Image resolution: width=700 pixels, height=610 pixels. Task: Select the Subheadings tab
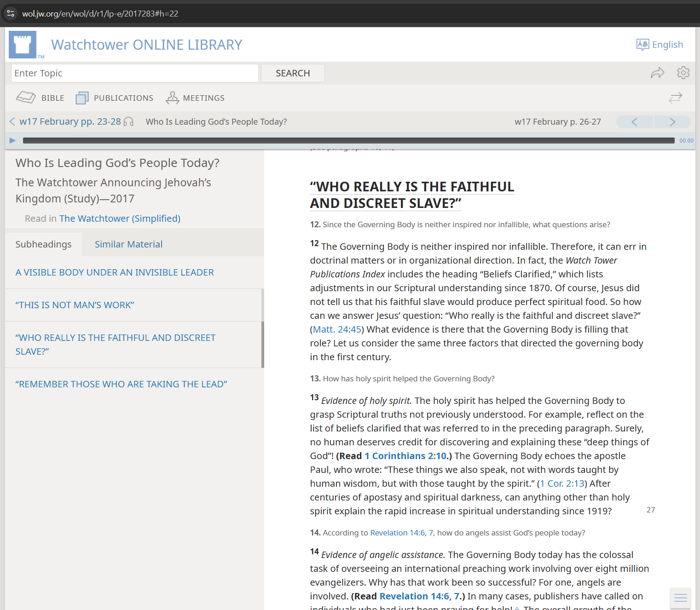click(43, 244)
